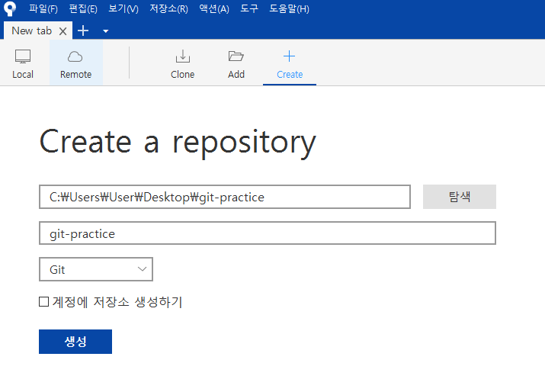Open the 저장소(R) menu
Image resolution: width=545 pixels, height=392 pixels.
point(169,8)
